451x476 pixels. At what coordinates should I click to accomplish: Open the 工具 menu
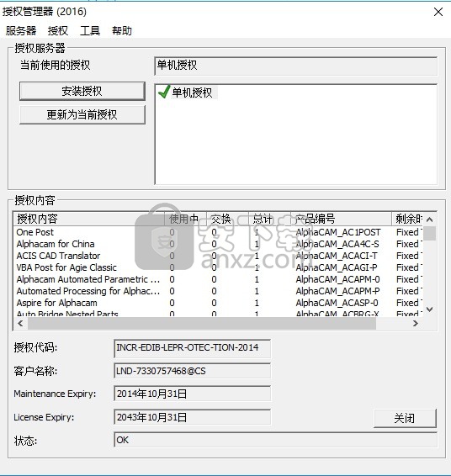[90, 30]
